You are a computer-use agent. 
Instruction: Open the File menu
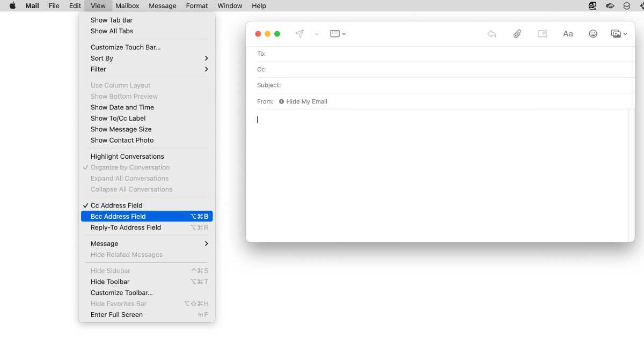coord(54,6)
